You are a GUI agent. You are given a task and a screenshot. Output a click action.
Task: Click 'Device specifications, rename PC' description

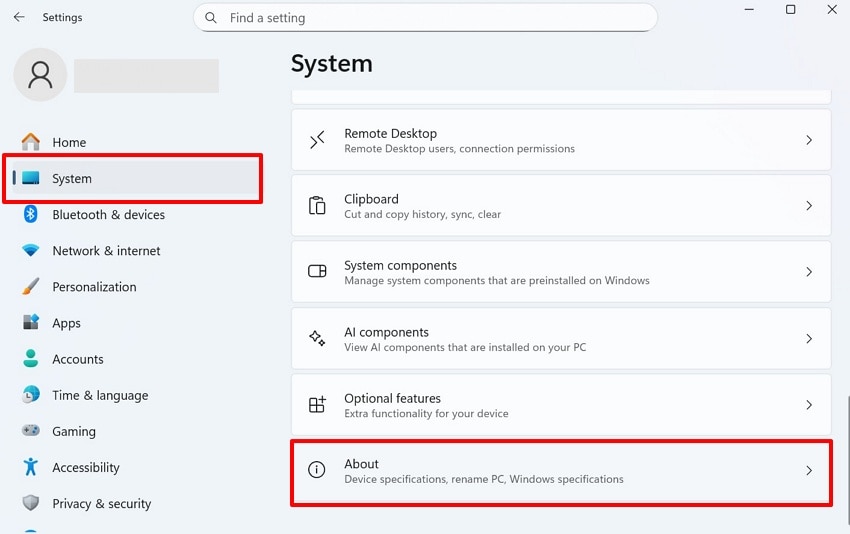[484, 479]
